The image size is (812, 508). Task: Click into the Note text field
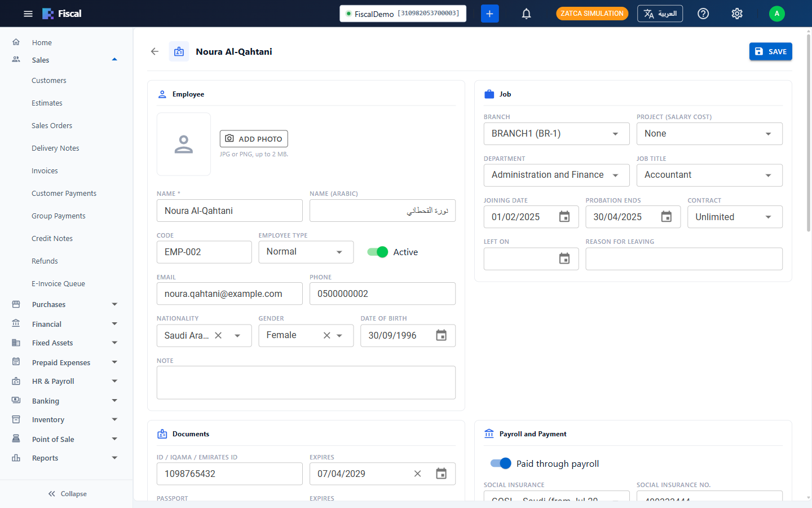pos(306,383)
